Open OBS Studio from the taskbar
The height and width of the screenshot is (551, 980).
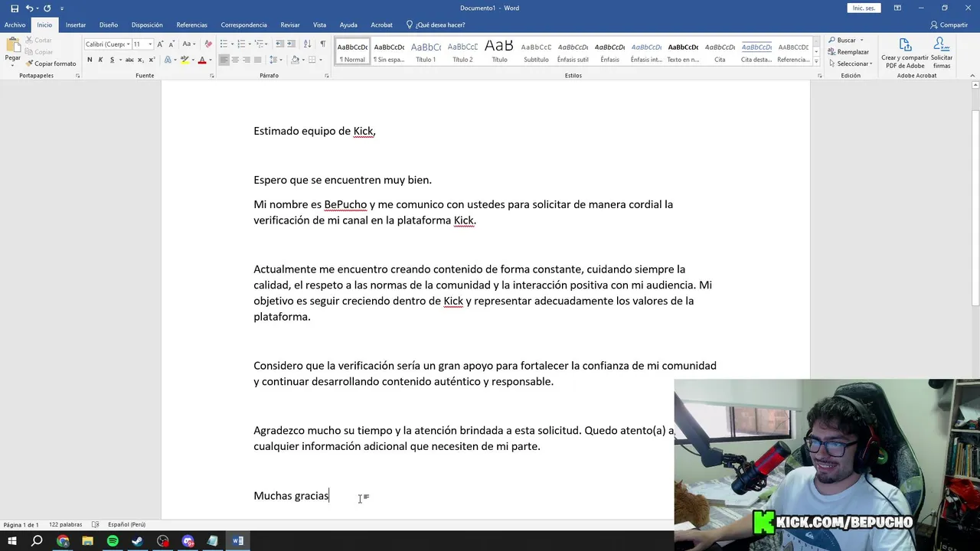pyautogui.click(x=163, y=541)
